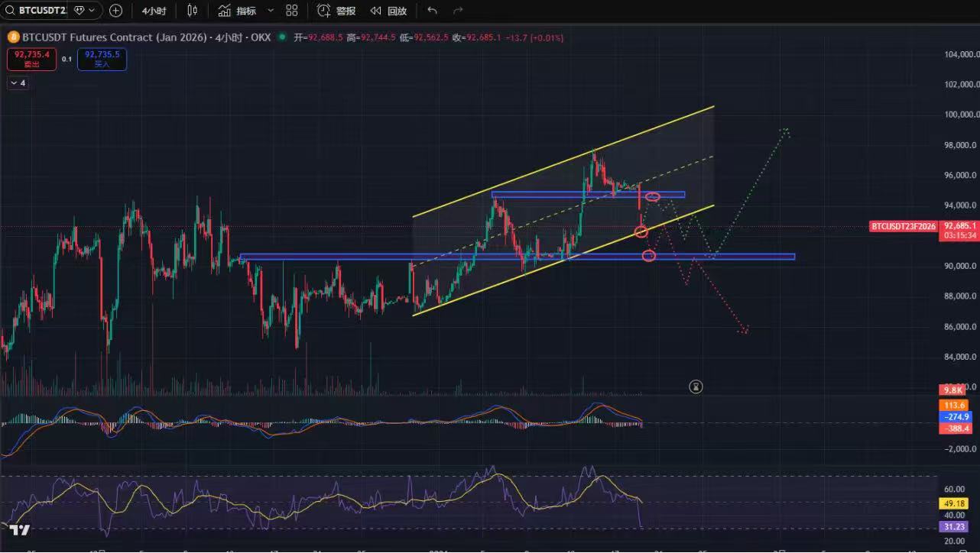Click the hourglass expiry icon on chart

695,386
